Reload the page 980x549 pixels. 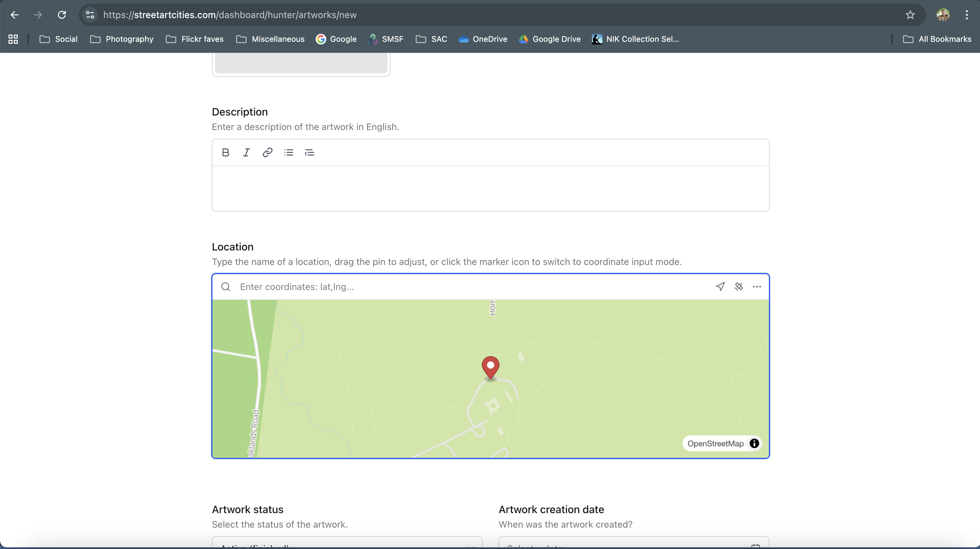(61, 15)
